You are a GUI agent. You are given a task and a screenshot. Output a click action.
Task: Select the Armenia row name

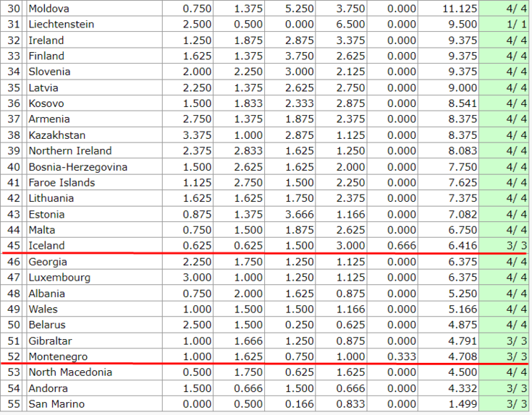49,119
